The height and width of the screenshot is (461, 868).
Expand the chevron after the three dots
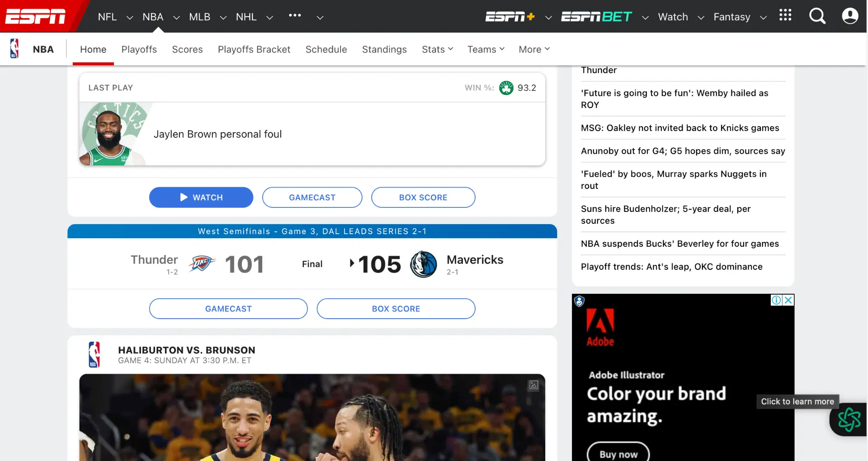(x=320, y=18)
